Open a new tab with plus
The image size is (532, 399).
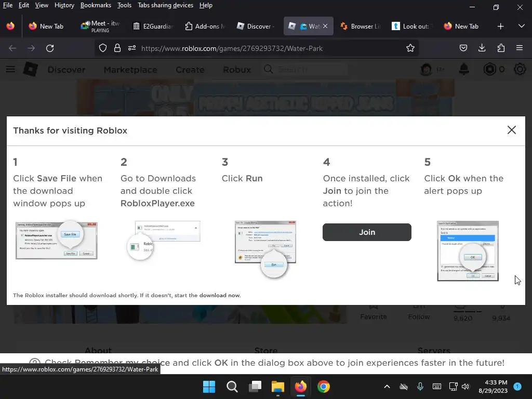coord(500,26)
